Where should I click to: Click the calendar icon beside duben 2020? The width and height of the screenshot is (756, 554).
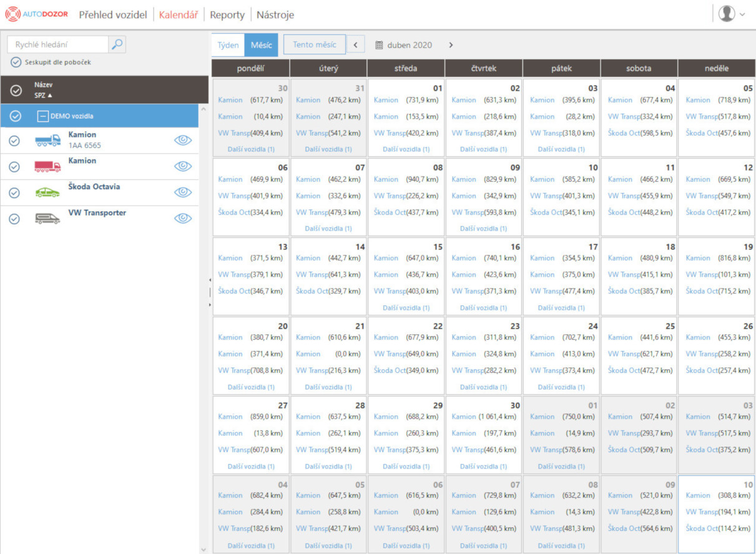[x=379, y=45]
